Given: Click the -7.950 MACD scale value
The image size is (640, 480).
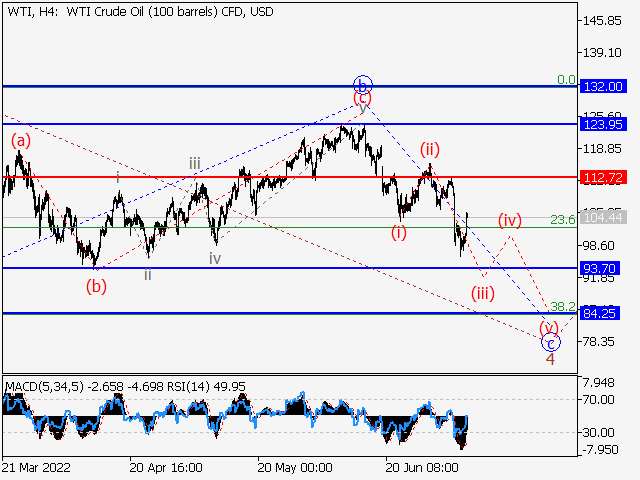Looking at the screenshot, I should 600,450.
